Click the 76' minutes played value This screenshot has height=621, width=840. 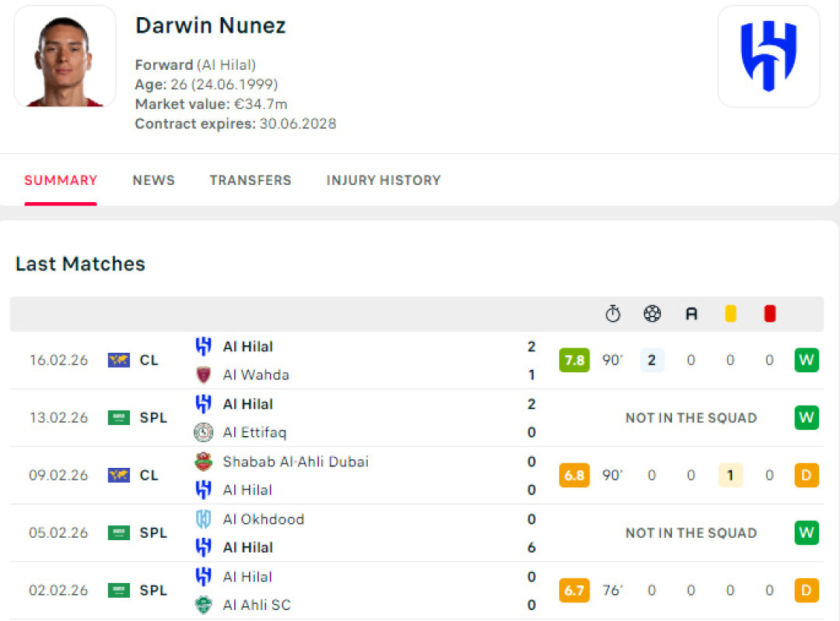(613, 591)
